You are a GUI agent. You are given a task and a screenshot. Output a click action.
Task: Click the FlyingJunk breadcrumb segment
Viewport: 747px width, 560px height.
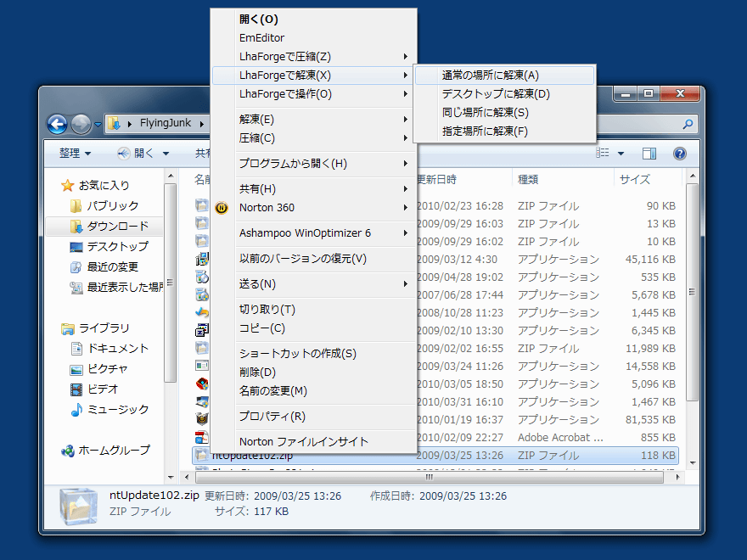(x=165, y=123)
